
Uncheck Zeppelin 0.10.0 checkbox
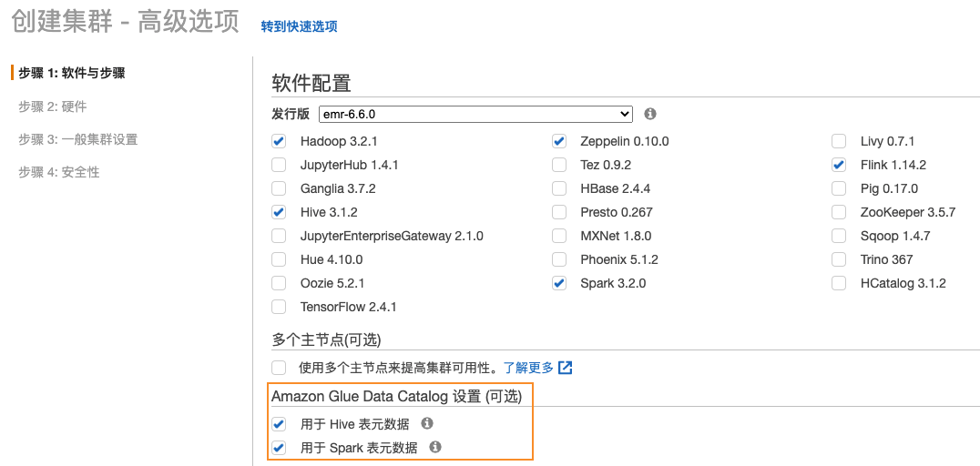point(558,141)
